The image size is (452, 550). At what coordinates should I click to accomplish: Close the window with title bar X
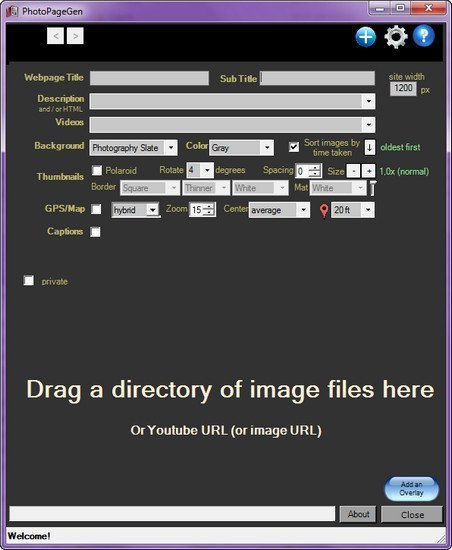[428, 8]
